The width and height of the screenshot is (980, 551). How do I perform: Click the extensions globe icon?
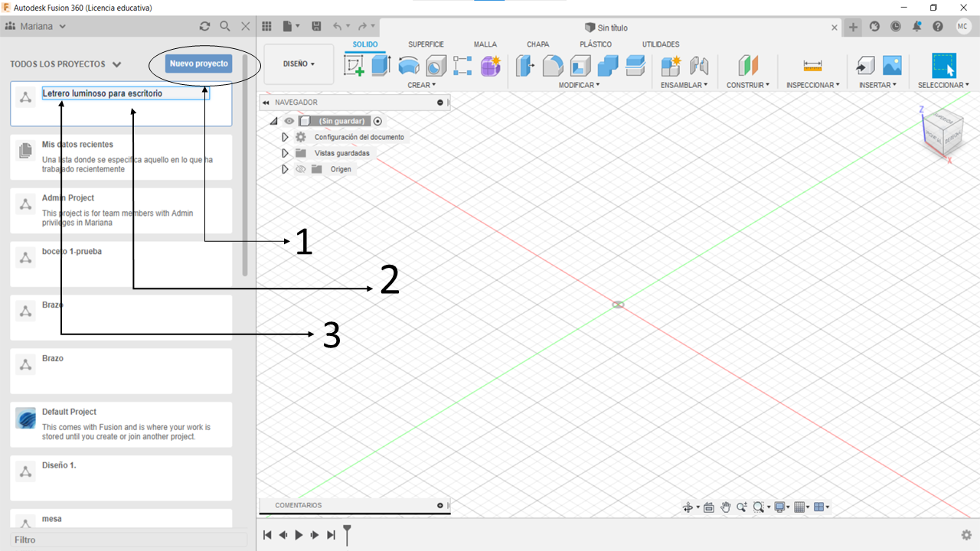pyautogui.click(x=875, y=26)
